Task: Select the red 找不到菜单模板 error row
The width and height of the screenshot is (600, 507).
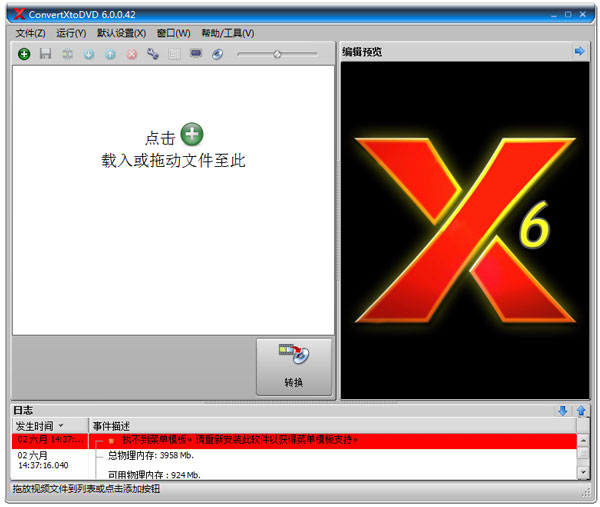Action: coord(294,440)
